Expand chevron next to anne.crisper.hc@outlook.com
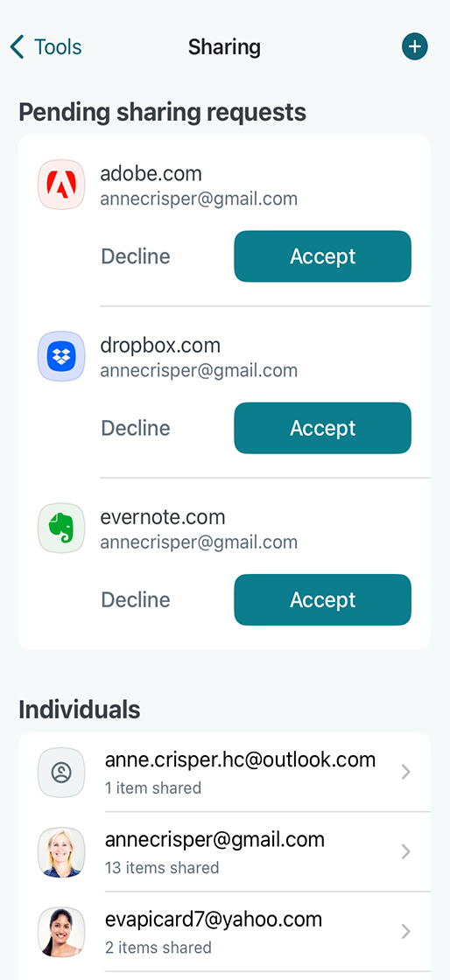Viewport: 450px width, 980px height. pyautogui.click(x=405, y=773)
